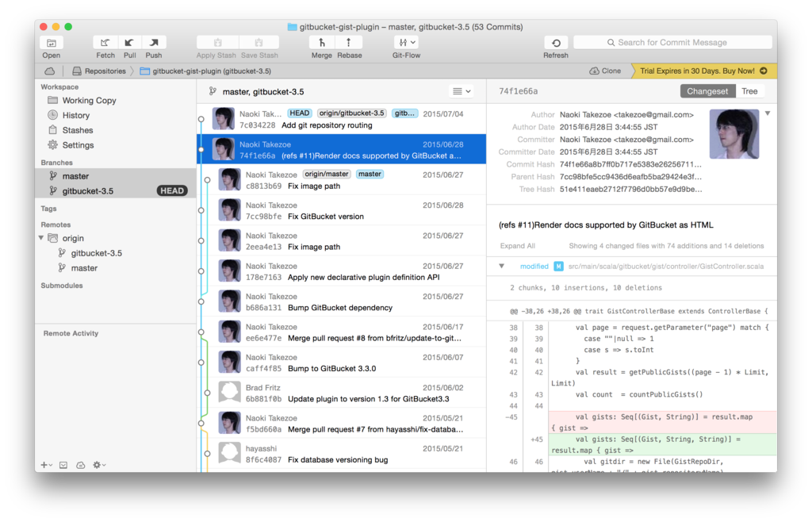Open the Git-Flow dropdown
812x522 pixels.
[406, 43]
